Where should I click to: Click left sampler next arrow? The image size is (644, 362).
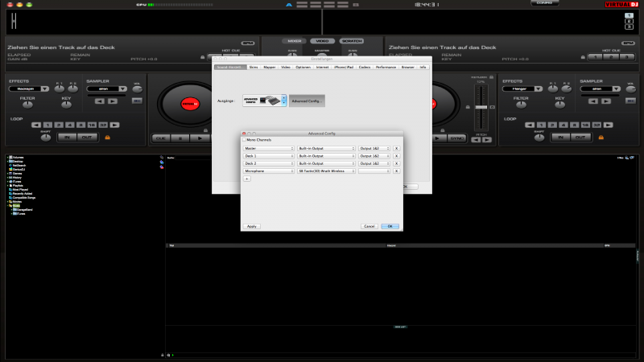coord(112,101)
